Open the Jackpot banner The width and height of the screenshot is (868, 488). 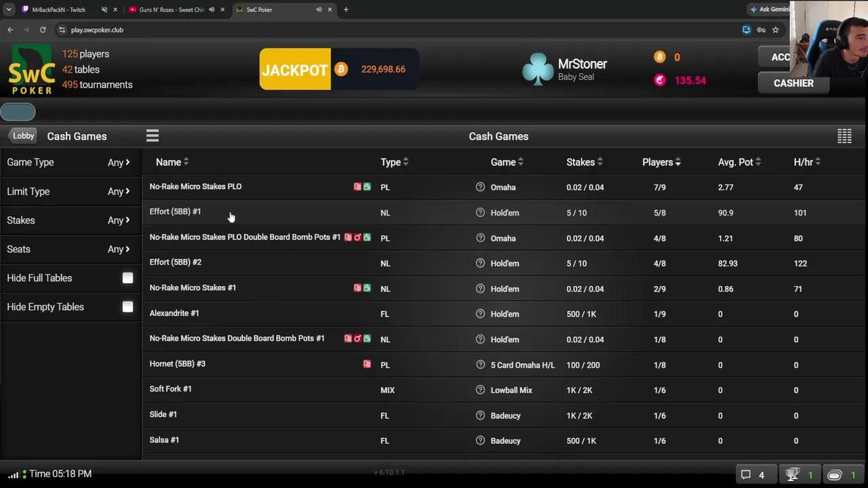338,69
